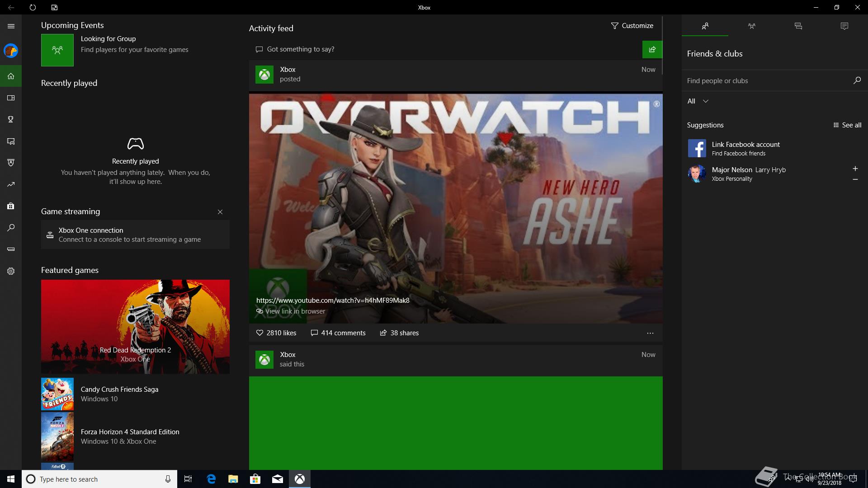Open Trending arrow icon in sidebar

click(11, 184)
